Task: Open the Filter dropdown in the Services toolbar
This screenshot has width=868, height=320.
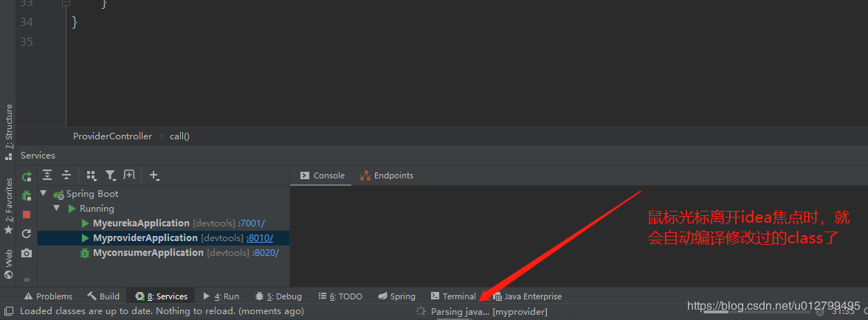Action: [x=111, y=175]
